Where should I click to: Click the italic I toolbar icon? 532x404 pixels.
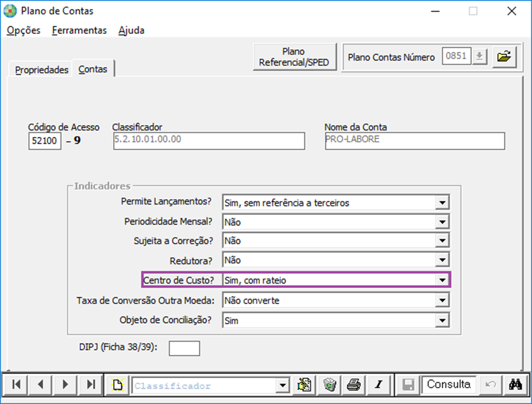tap(379, 384)
